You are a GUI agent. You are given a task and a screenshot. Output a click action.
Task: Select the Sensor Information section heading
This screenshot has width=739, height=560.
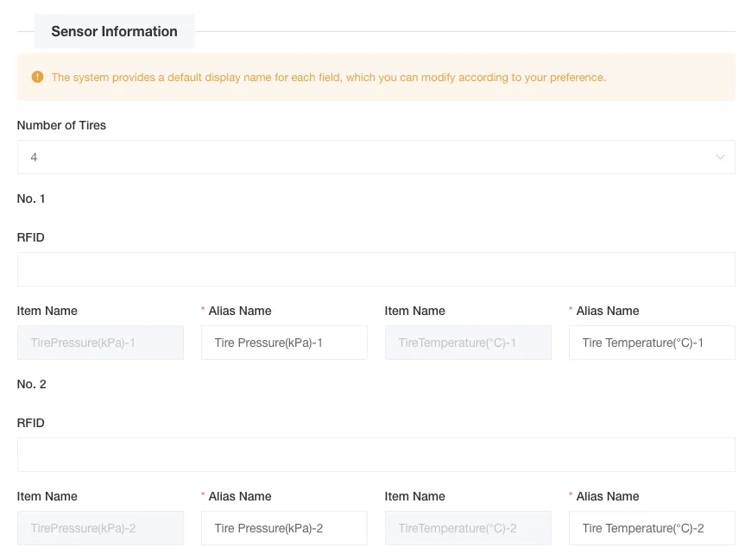(114, 31)
